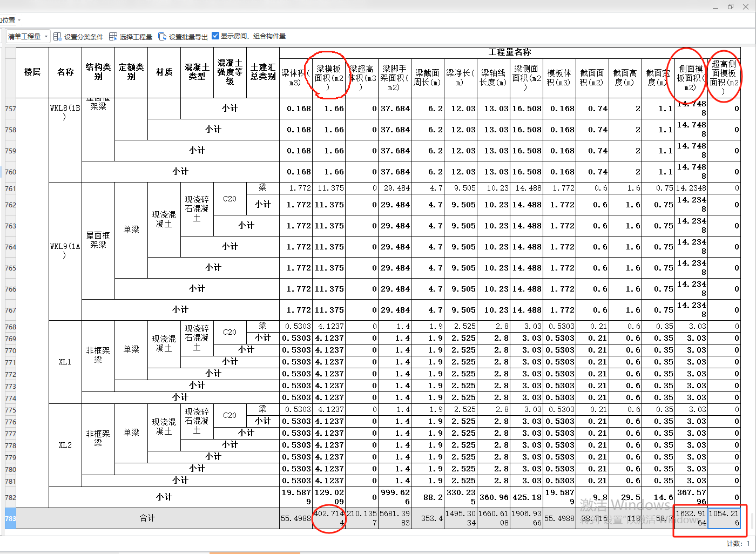Click 非框架梁 cell in XL1 group
Screen dimensions: 756x554
(x=98, y=355)
